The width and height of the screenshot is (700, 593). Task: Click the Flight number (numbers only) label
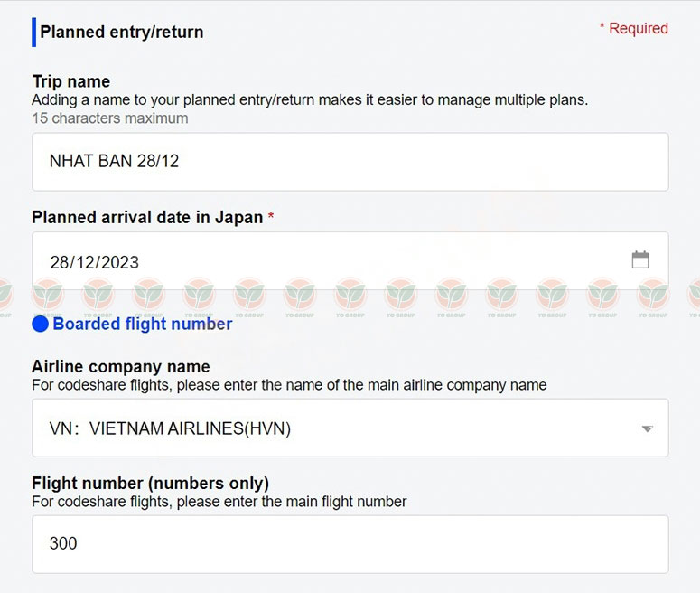tap(151, 483)
